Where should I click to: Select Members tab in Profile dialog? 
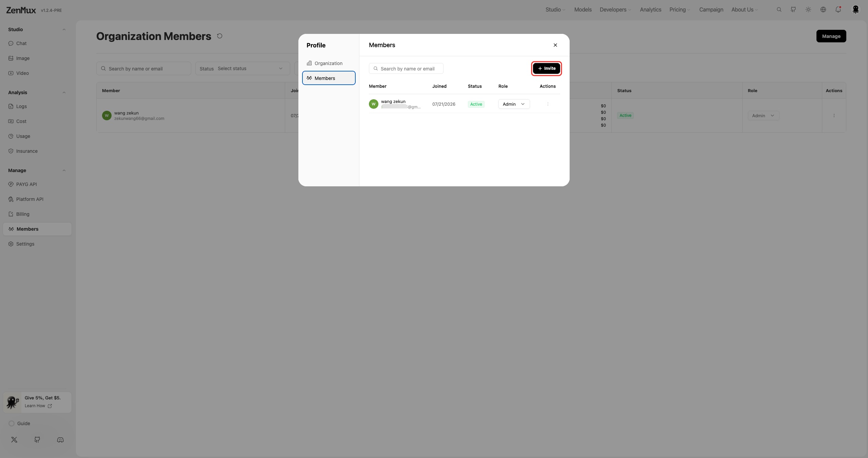pos(329,78)
